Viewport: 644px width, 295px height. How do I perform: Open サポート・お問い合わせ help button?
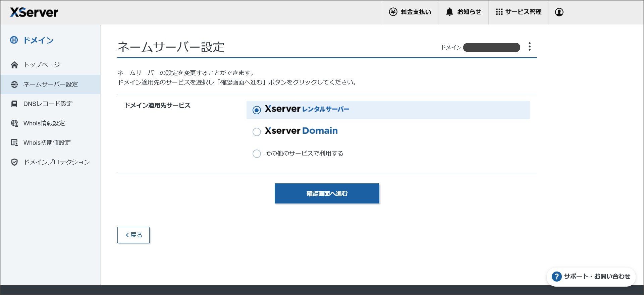(591, 277)
